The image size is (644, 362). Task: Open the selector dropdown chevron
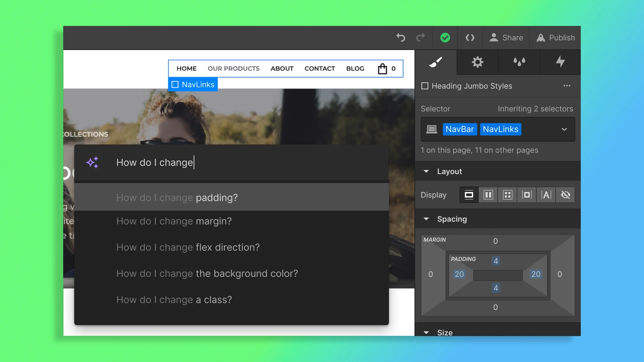tap(565, 129)
